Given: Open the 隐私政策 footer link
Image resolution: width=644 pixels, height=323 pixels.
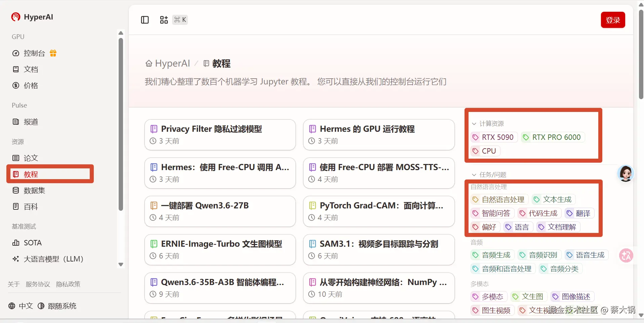Looking at the screenshot, I should (68, 284).
